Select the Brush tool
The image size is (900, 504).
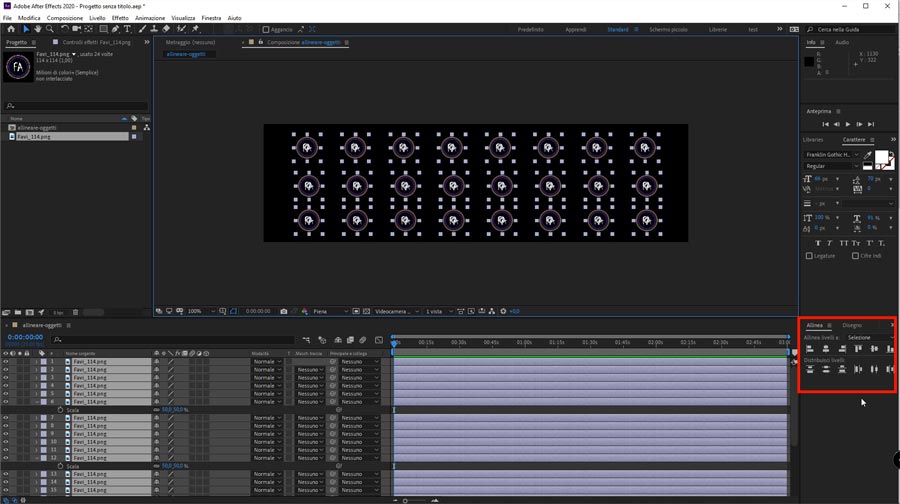[142, 29]
